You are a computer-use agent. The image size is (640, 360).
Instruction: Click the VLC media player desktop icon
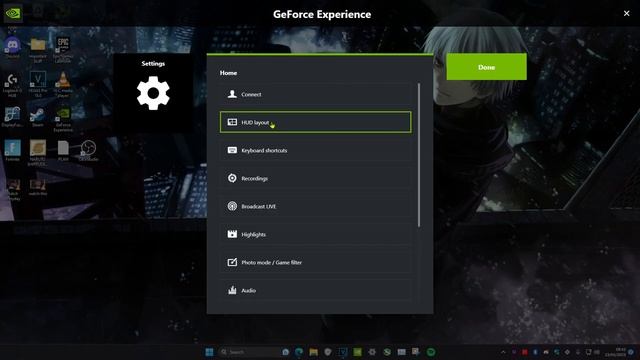(63, 84)
